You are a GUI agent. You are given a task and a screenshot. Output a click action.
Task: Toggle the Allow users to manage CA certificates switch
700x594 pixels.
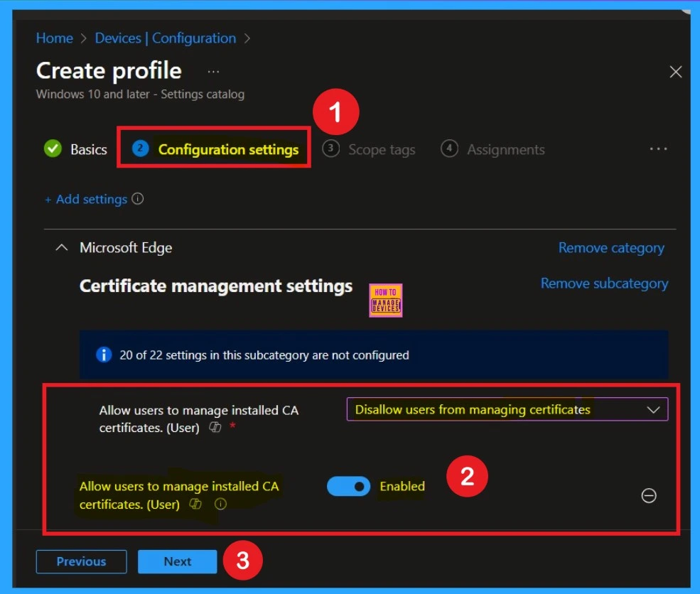(348, 487)
